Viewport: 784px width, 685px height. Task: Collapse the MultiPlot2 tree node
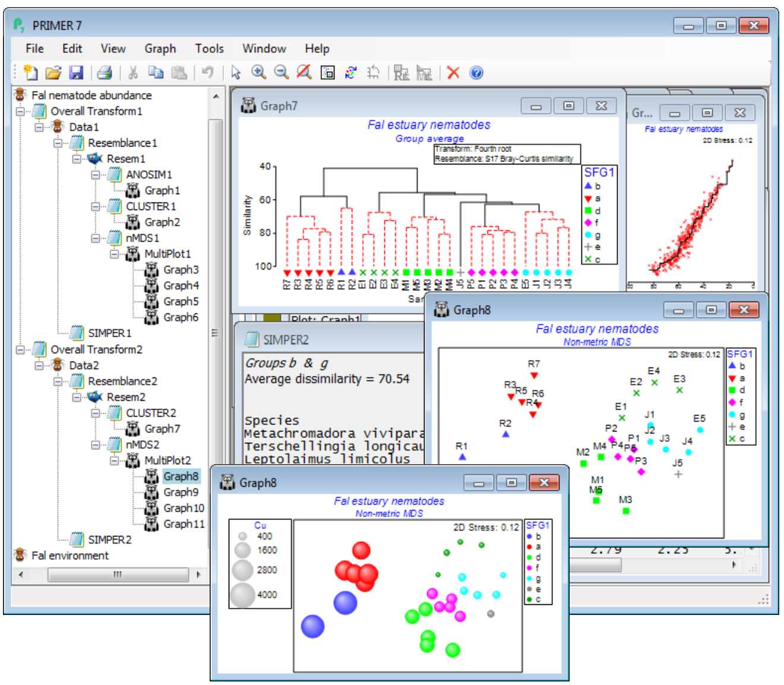[x=115, y=461]
